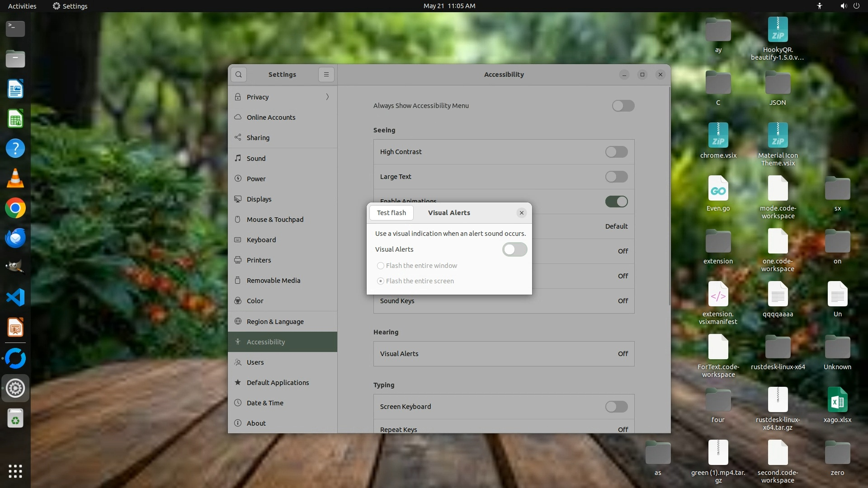Open Visual Studio Code from dock

(15, 297)
